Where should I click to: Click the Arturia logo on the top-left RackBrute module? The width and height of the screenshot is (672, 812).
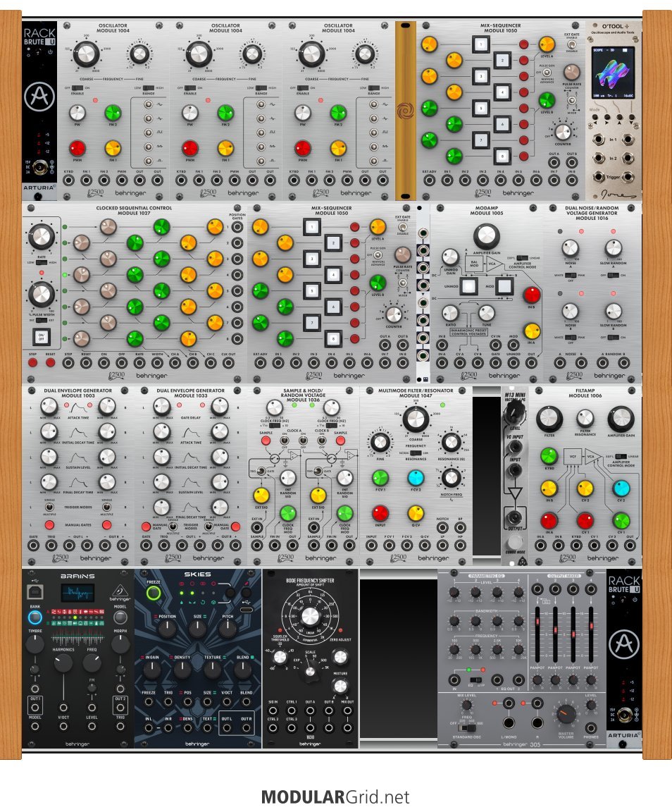[39, 97]
